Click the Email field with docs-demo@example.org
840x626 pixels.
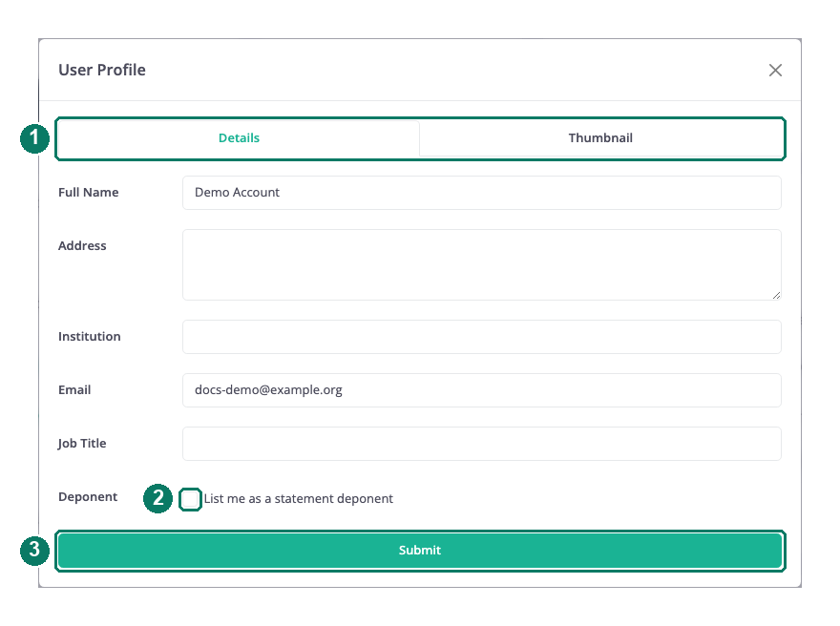point(482,390)
